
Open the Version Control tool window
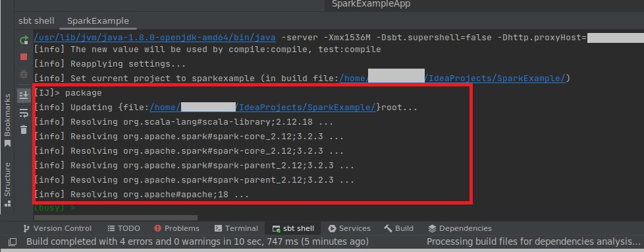point(57,228)
